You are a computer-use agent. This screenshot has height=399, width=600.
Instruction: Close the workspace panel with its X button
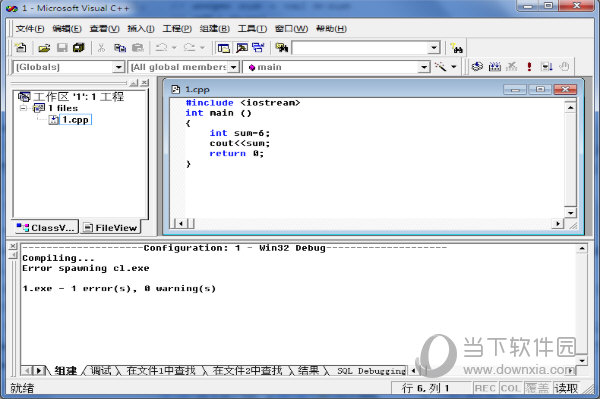click(x=144, y=82)
